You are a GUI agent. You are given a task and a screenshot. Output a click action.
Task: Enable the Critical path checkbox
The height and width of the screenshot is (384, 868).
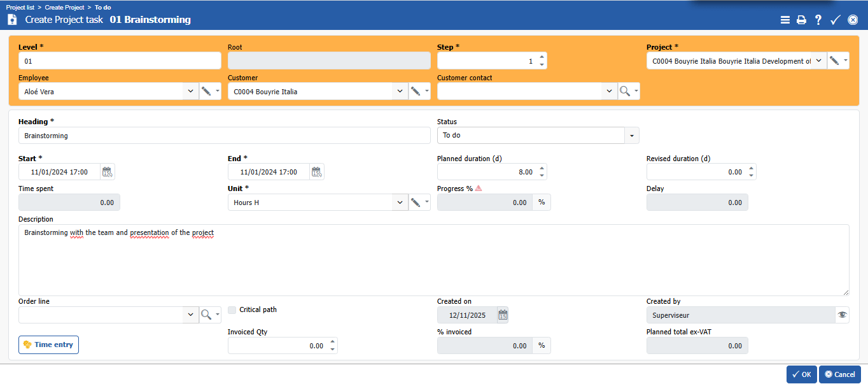pyautogui.click(x=232, y=310)
